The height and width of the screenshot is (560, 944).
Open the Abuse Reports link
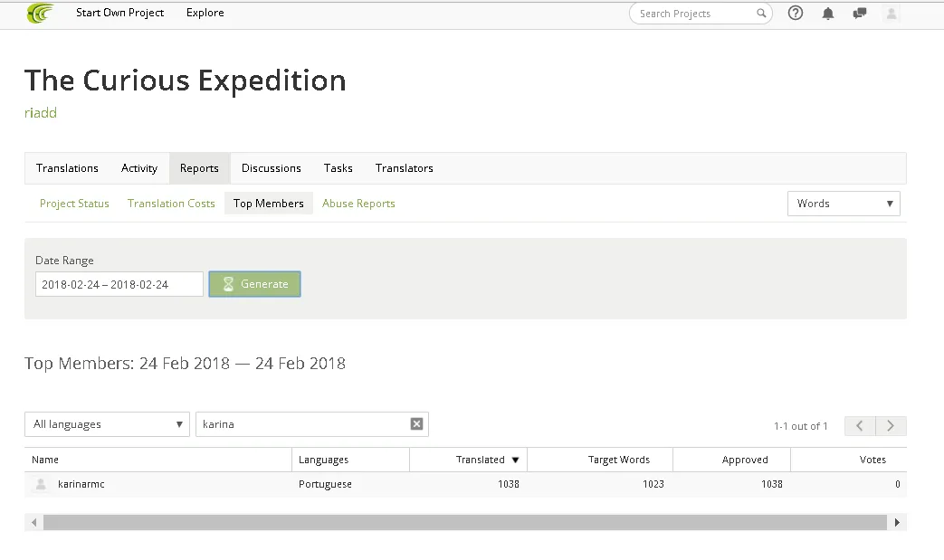(x=358, y=204)
